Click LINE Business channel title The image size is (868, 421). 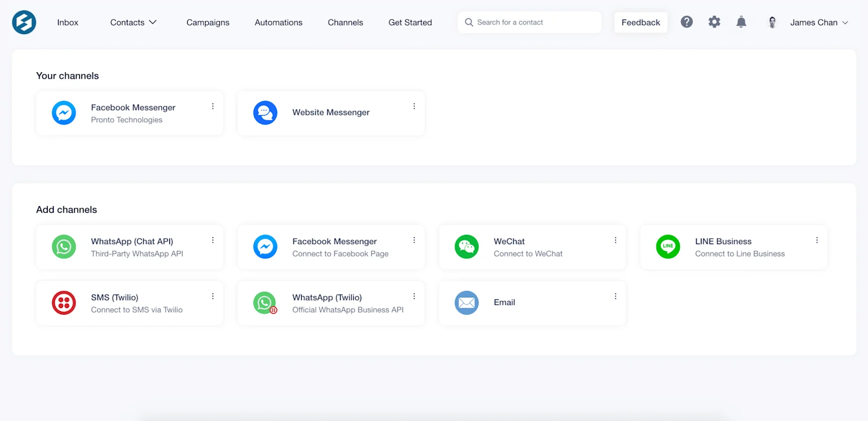pos(723,241)
